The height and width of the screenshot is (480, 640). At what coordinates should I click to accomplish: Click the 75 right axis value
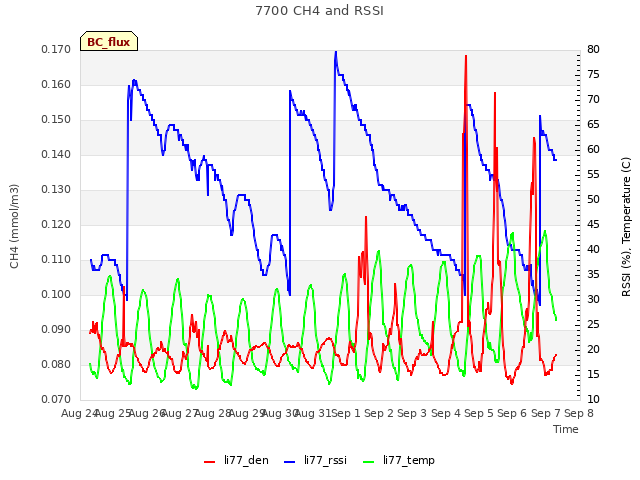coord(593,74)
